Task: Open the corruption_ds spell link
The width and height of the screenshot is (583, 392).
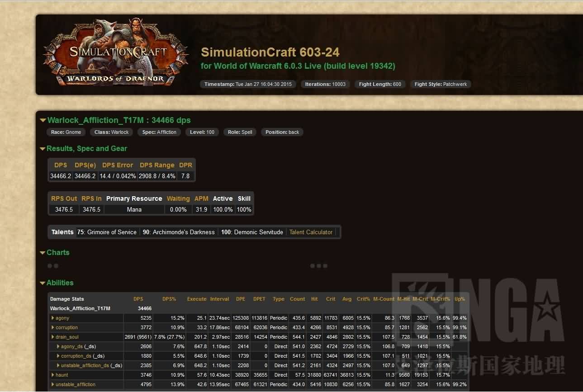Action: pyautogui.click(x=76, y=356)
